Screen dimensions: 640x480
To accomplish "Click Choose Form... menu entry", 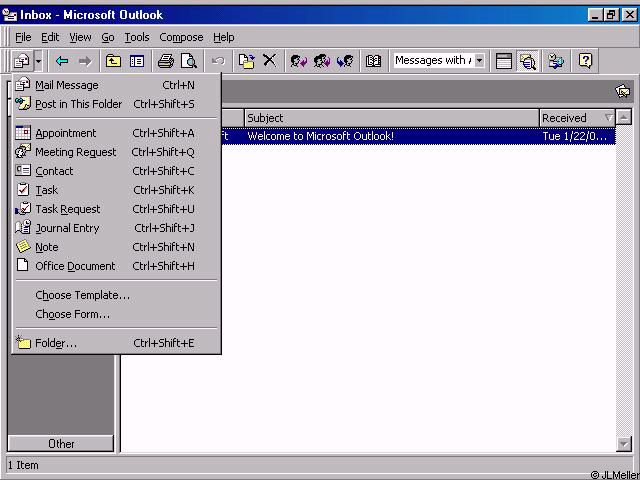I will point(116,314).
